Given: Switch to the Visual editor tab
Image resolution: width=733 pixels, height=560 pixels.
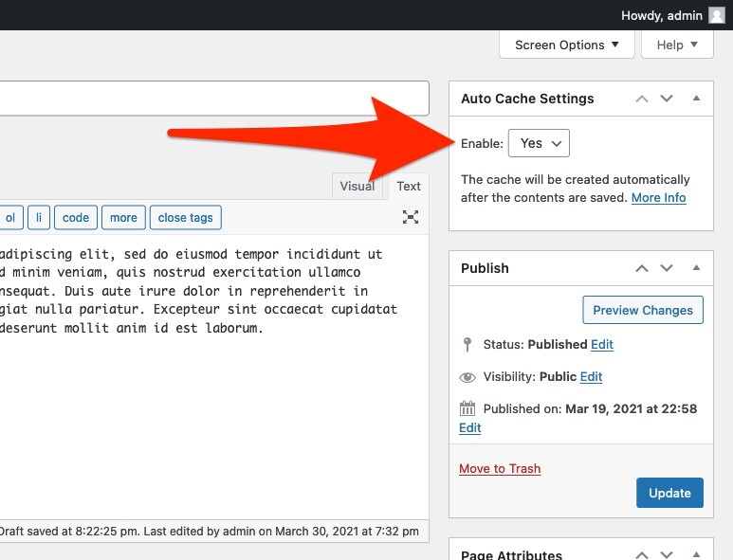Looking at the screenshot, I should pos(357,186).
